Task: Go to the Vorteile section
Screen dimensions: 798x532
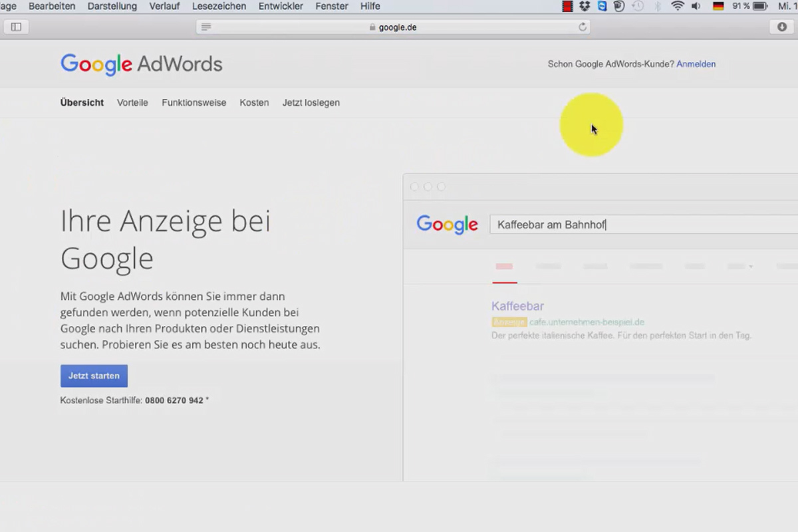Action: pyautogui.click(x=132, y=102)
